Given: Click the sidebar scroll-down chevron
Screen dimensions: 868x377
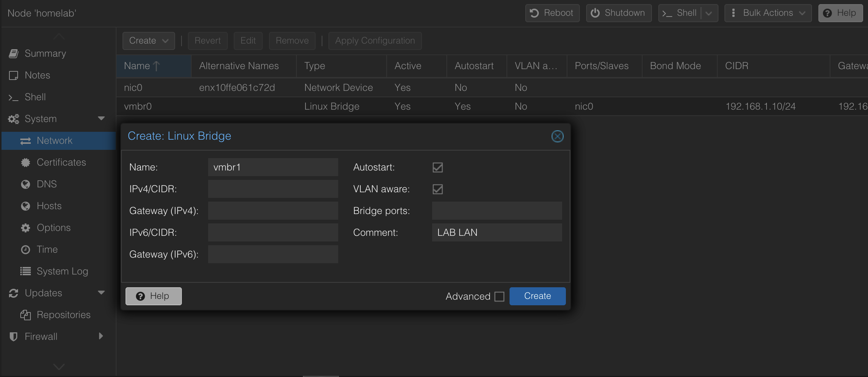Looking at the screenshot, I should tap(59, 366).
